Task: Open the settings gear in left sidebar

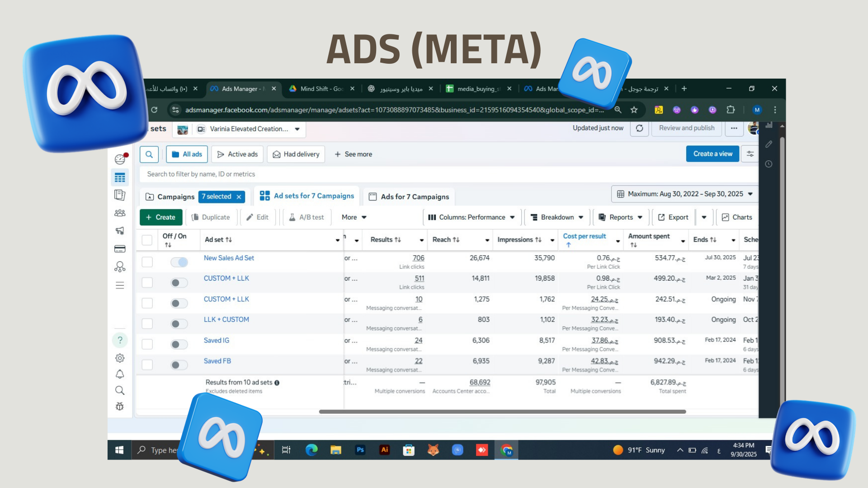Action: (120, 358)
